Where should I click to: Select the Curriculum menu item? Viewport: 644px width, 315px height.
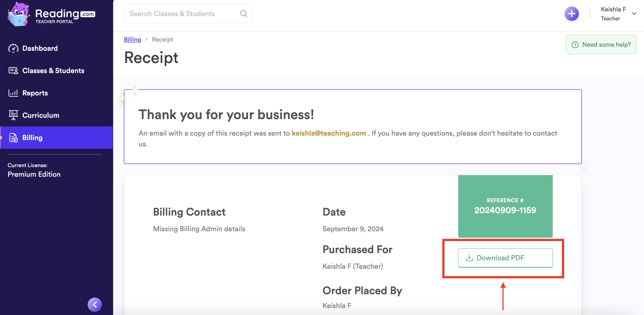(41, 115)
